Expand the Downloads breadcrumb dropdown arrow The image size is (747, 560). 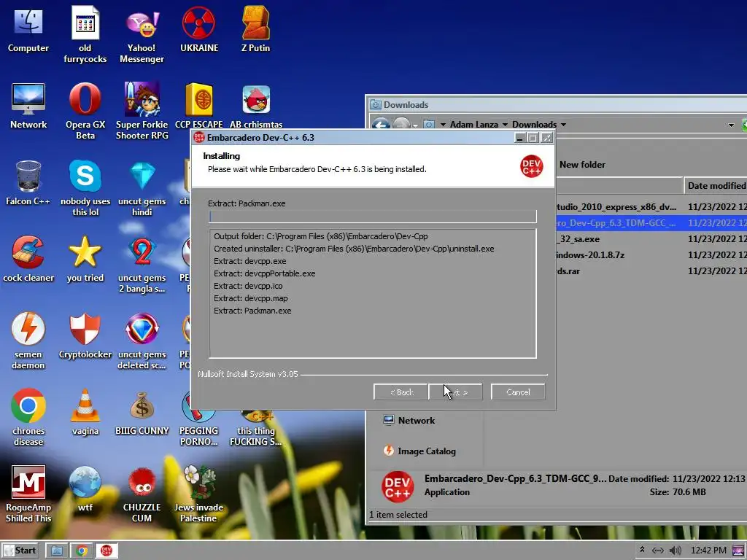(x=564, y=125)
